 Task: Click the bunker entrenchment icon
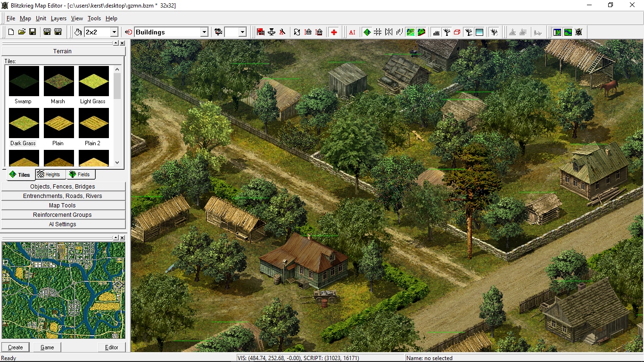click(436, 32)
